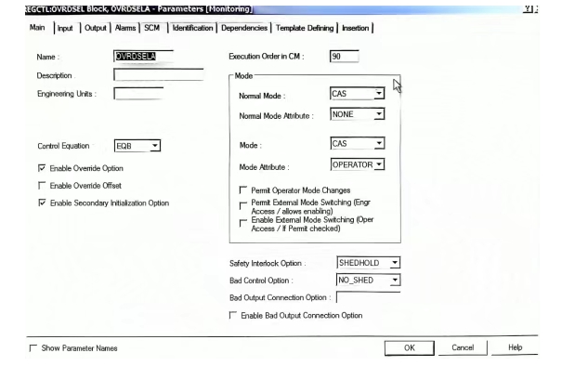
Task: Select the SCM tab
Action: pos(151,28)
